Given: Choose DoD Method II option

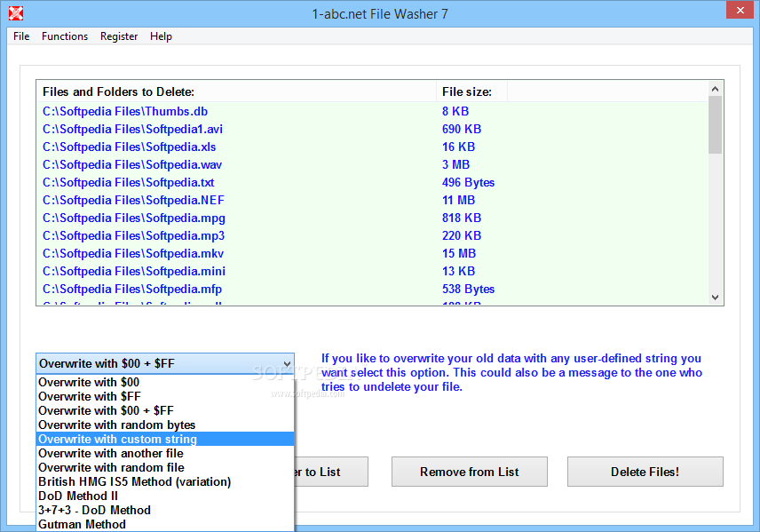Looking at the screenshot, I should click(165, 496).
